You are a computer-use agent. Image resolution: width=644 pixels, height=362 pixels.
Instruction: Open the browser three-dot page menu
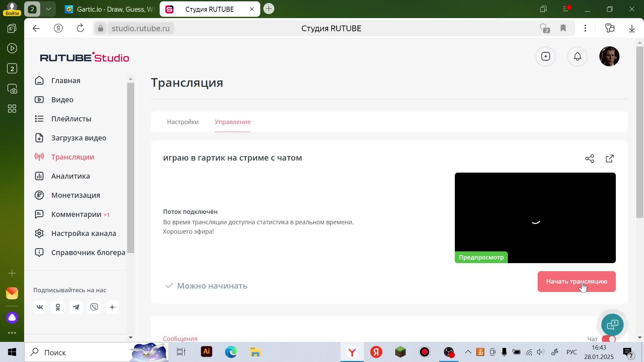(x=585, y=28)
